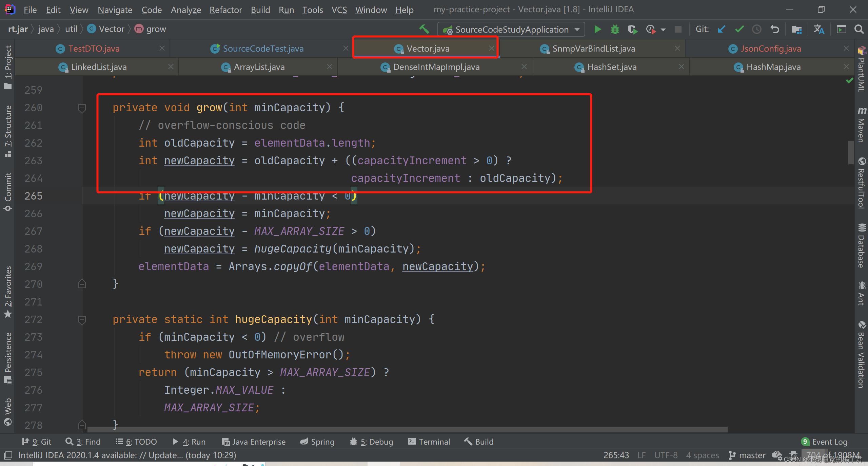
Task: Close the Vector.java tab
Action: tap(491, 49)
